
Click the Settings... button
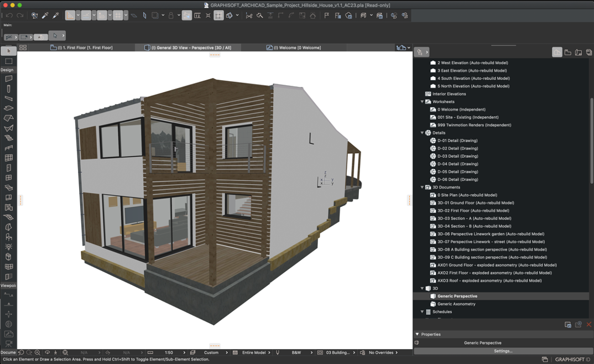503,351
